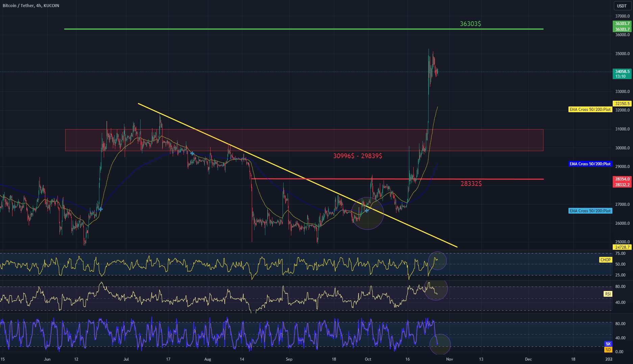Viewport: 633px width, 364px height.
Task: Select the dark blue EMA Cross 50/200:Plot label
Action: tap(590, 164)
